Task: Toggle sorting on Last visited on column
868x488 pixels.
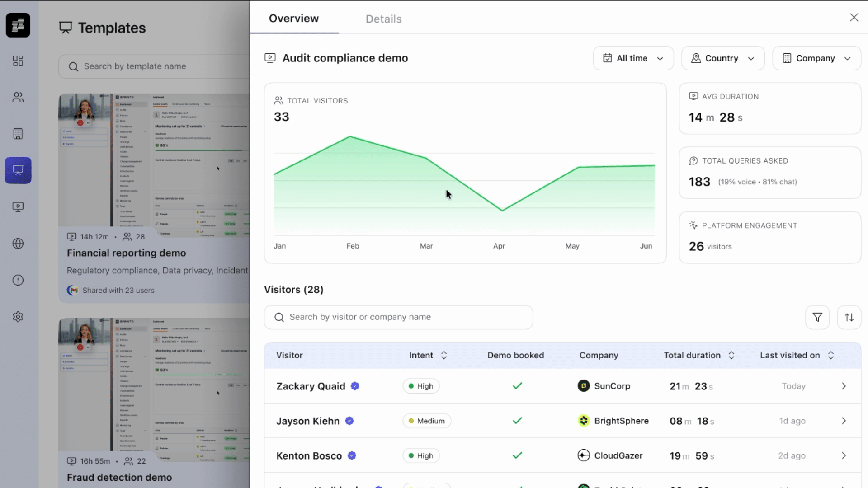Action: tap(830, 355)
